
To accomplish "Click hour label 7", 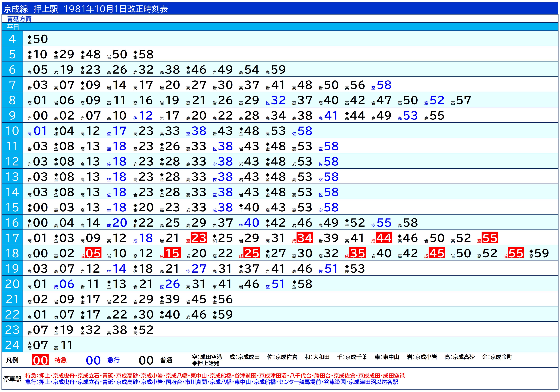I will pyautogui.click(x=12, y=85).
